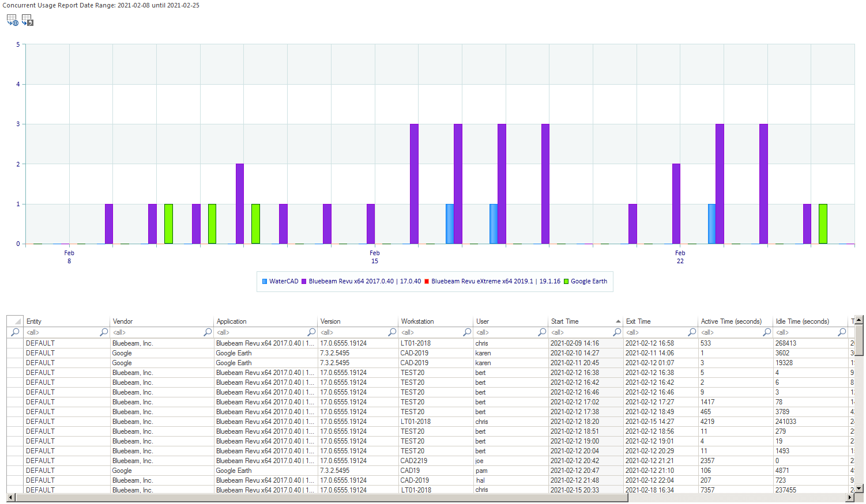Click the magnifier in Workstation filter cell

click(x=467, y=332)
